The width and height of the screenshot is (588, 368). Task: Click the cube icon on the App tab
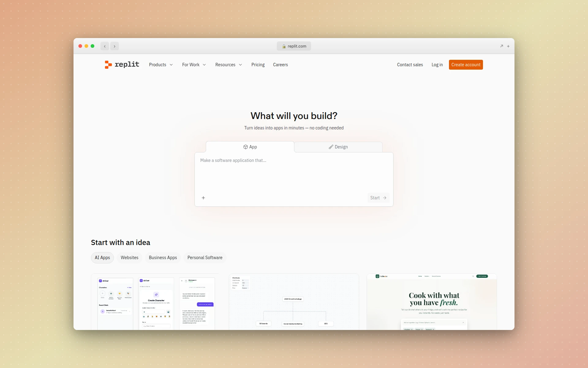point(245,147)
